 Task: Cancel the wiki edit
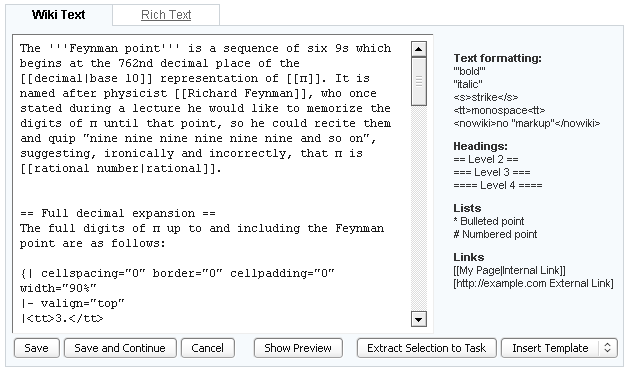[208, 348]
